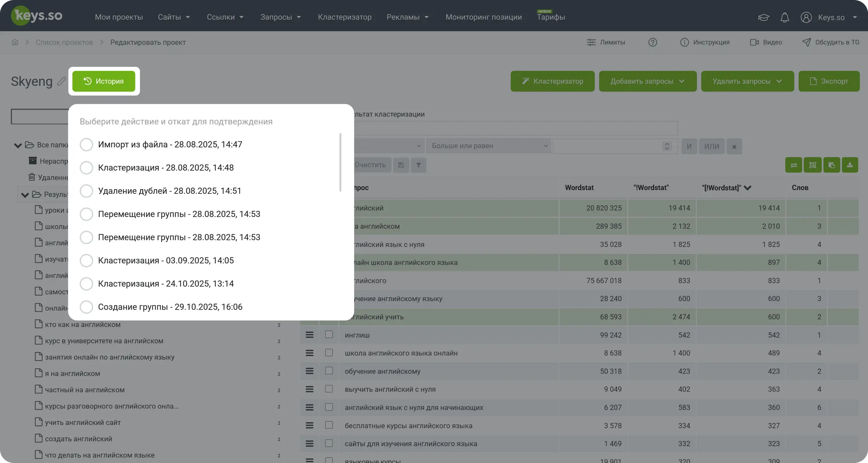
Task: Click the filter value stepper arrows
Action: pyautogui.click(x=667, y=146)
